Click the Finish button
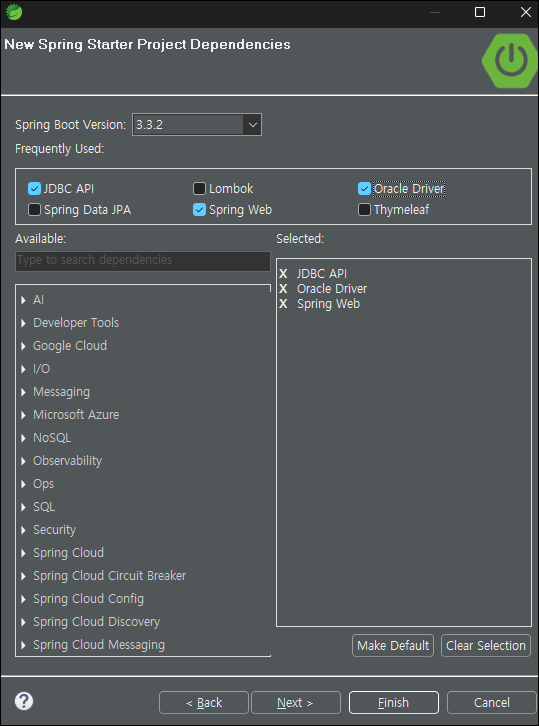This screenshot has height=726, width=539. (x=394, y=702)
